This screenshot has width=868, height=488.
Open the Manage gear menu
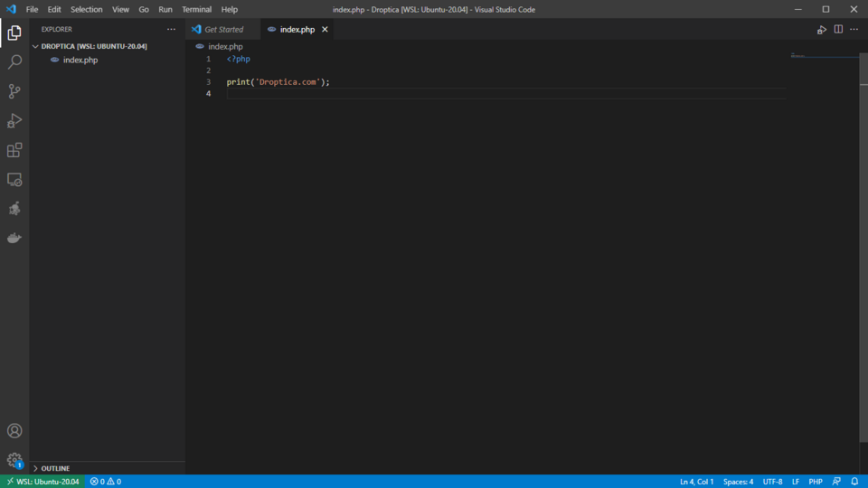pos(14,460)
